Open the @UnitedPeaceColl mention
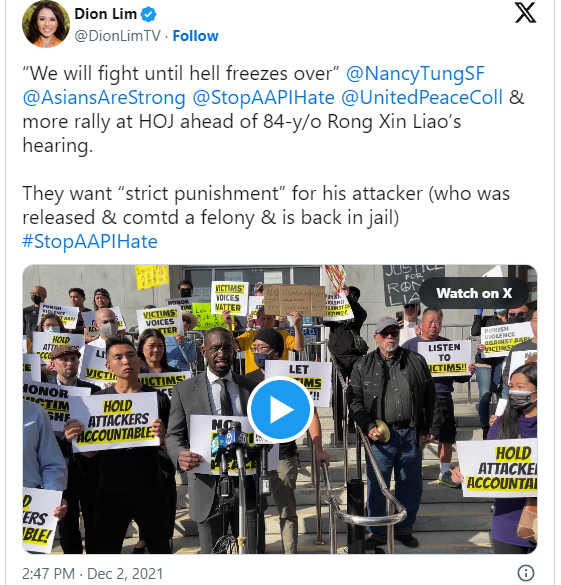561x585 pixels. pos(422,97)
